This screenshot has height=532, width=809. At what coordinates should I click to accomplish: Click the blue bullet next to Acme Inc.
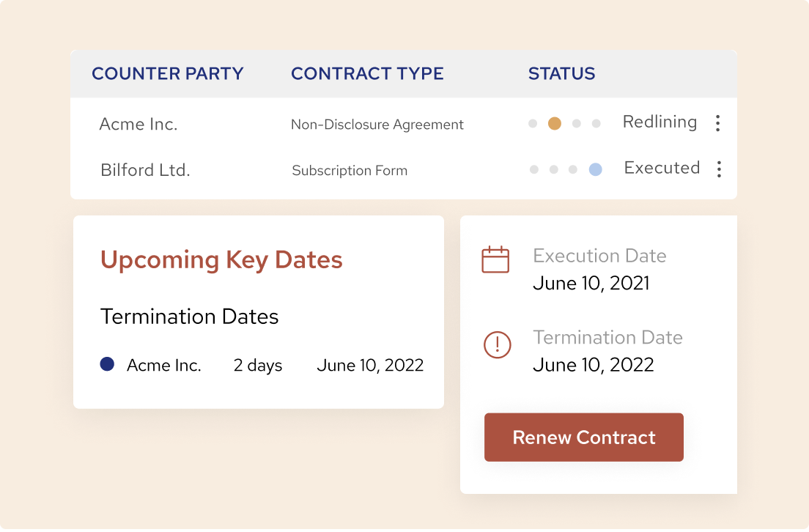107,364
